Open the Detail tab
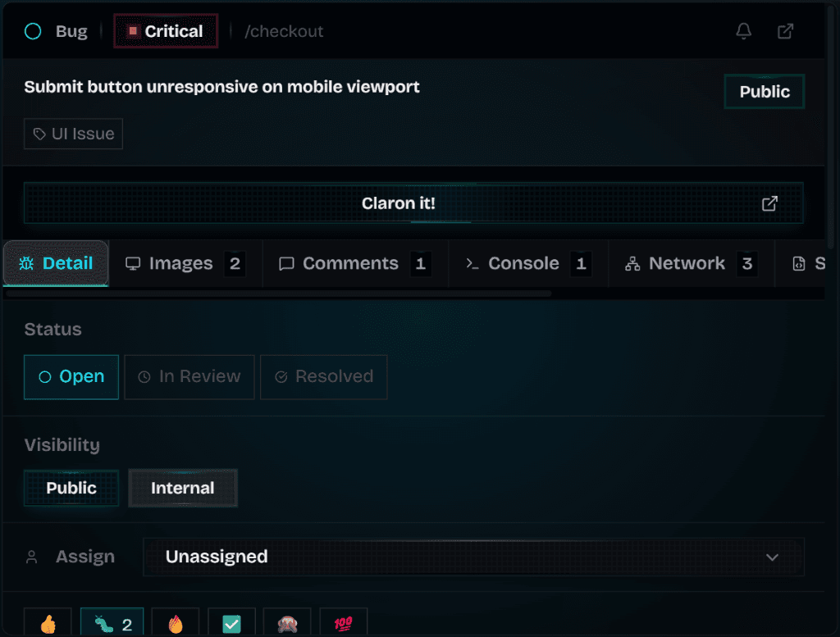 pos(56,263)
